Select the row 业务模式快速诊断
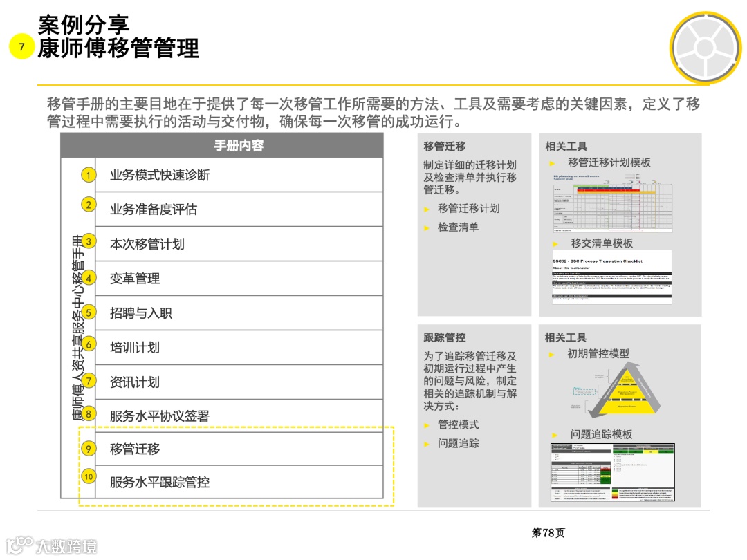This screenshot has height=560, width=747. tap(239, 175)
